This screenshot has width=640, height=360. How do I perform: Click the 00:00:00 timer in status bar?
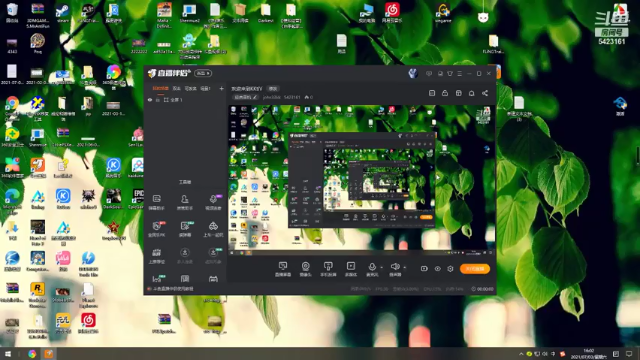pos(482,289)
